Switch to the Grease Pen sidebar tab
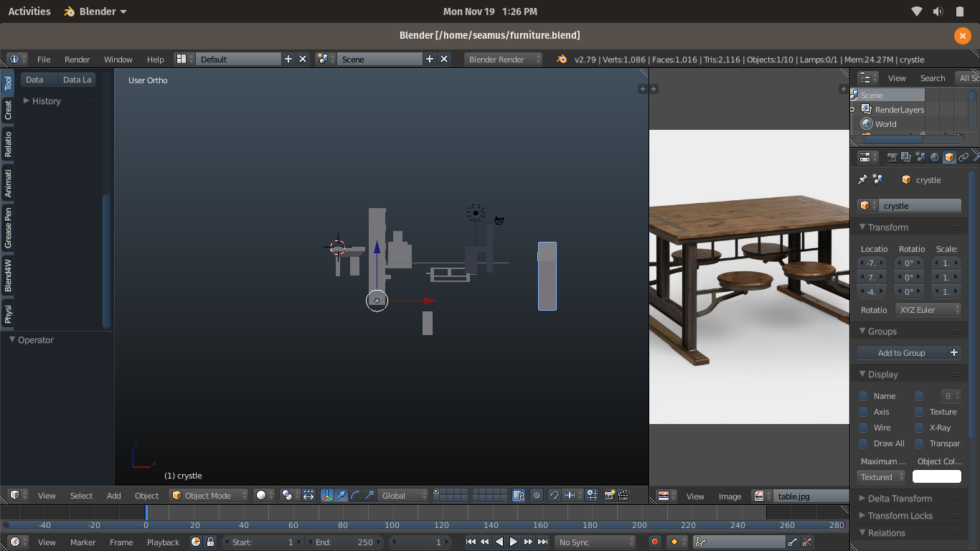980x551 pixels. (8, 228)
